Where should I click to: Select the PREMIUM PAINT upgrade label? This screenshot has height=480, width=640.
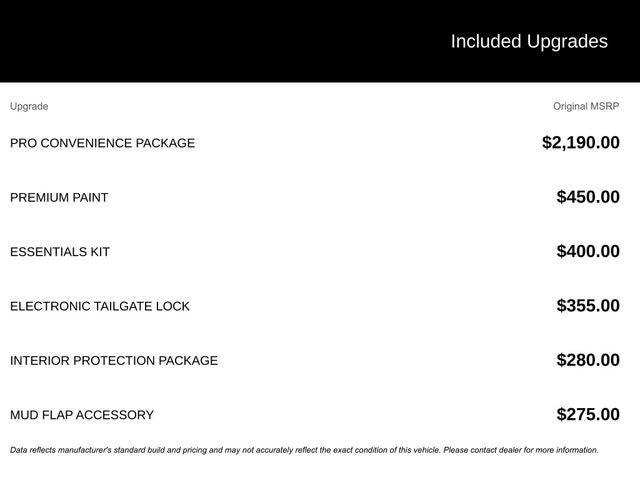[x=59, y=197]
